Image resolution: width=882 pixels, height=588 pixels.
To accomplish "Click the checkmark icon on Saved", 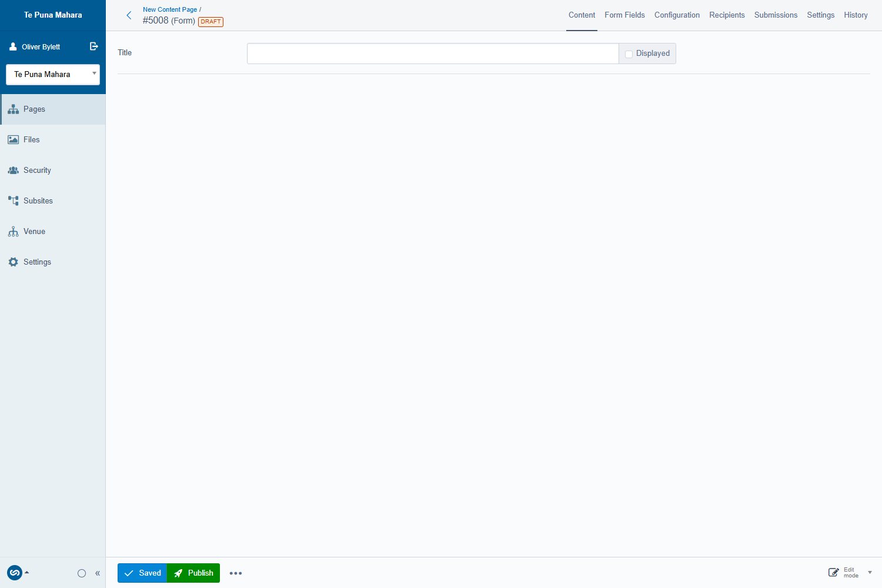I will pos(129,573).
